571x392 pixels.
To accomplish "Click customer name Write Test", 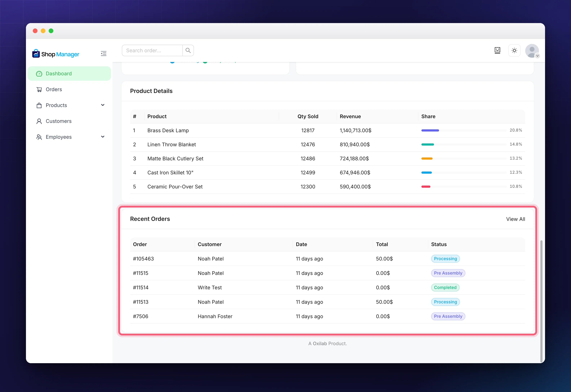I will (210, 288).
